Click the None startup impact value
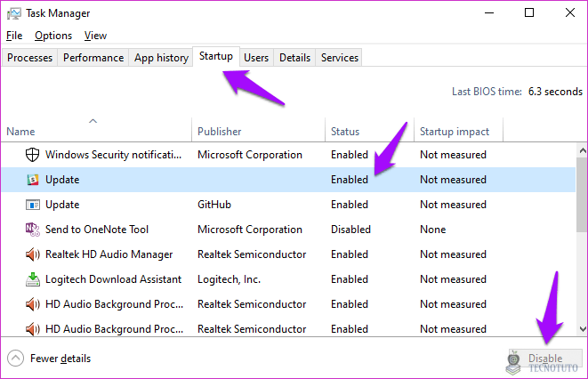588x379 pixels. coord(432,230)
